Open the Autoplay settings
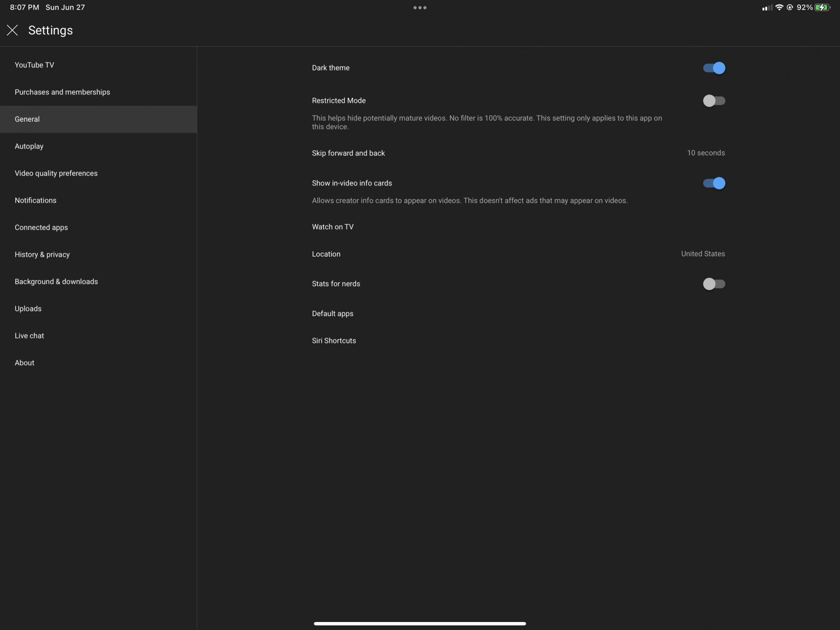The width and height of the screenshot is (840, 630). click(29, 146)
